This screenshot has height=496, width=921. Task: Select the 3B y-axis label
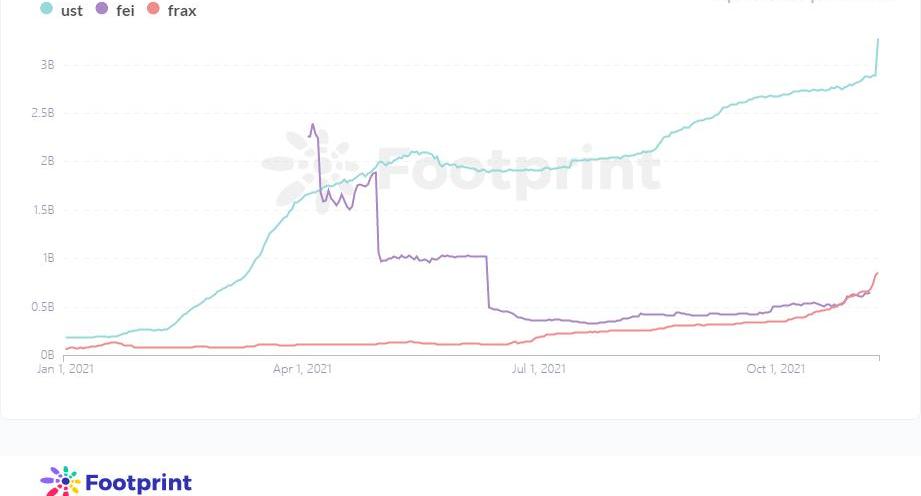point(47,65)
